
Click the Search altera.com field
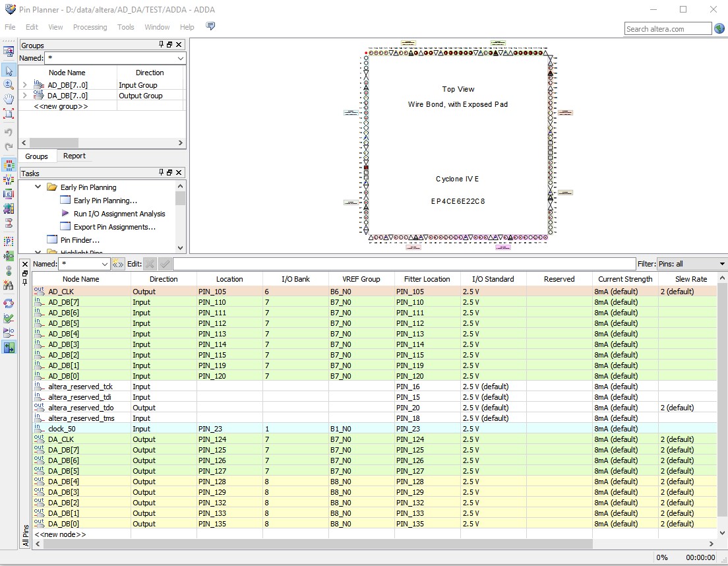pyautogui.click(x=667, y=29)
